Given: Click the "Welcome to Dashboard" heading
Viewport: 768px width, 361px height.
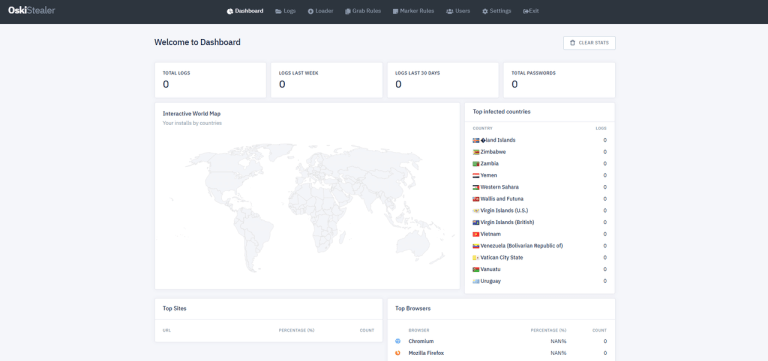Looking at the screenshot, I should click(197, 42).
